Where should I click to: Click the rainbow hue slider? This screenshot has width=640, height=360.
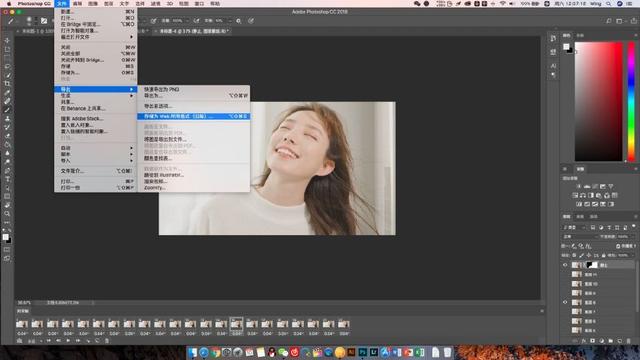631,101
